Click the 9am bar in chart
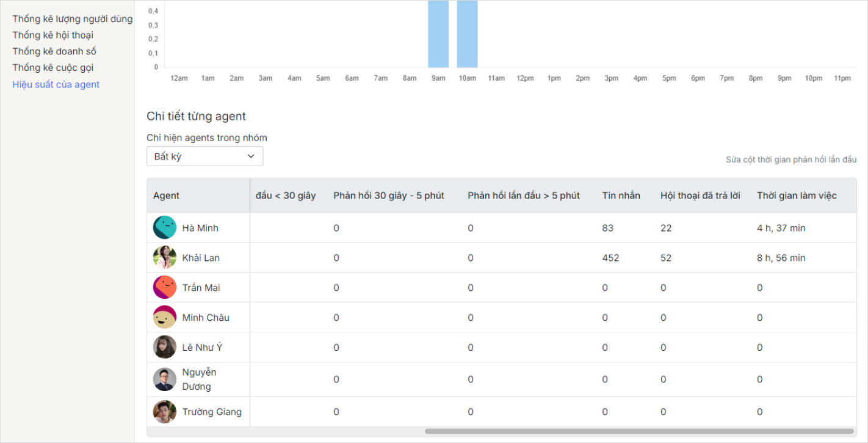 click(438, 34)
